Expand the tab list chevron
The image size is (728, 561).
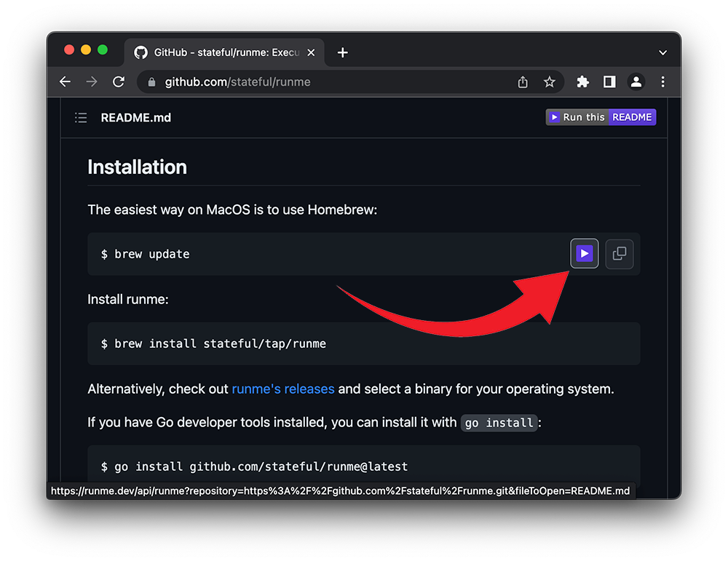(662, 52)
